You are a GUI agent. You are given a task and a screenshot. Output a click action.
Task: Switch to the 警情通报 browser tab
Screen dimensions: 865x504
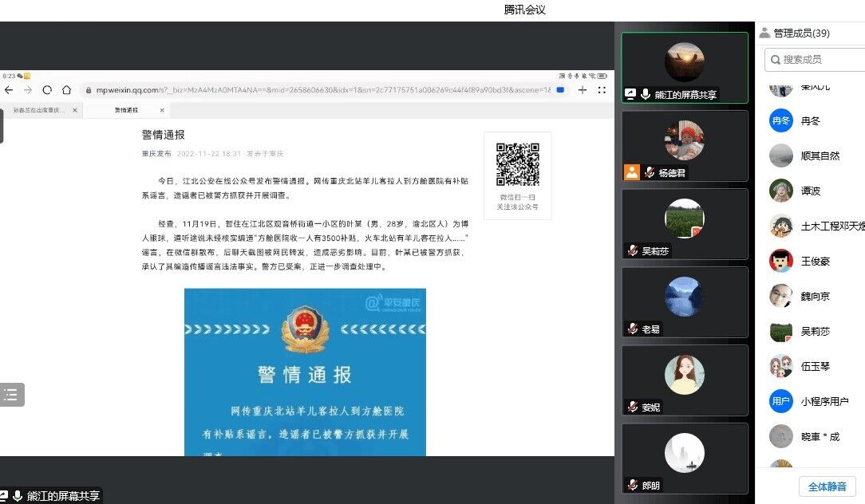coord(126,110)
